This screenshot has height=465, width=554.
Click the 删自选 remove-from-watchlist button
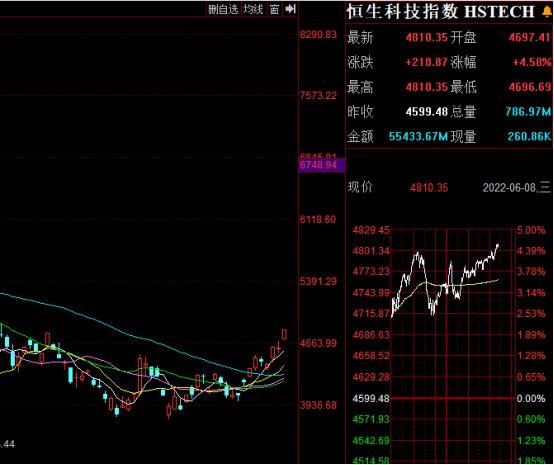pos(223,10)
